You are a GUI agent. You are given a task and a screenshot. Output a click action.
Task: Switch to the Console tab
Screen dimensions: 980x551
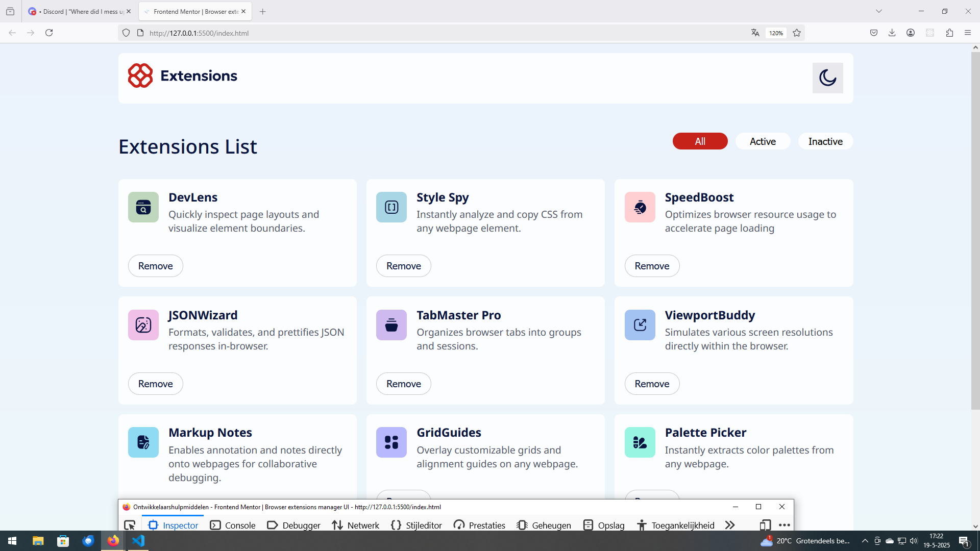tap(233, 525)
